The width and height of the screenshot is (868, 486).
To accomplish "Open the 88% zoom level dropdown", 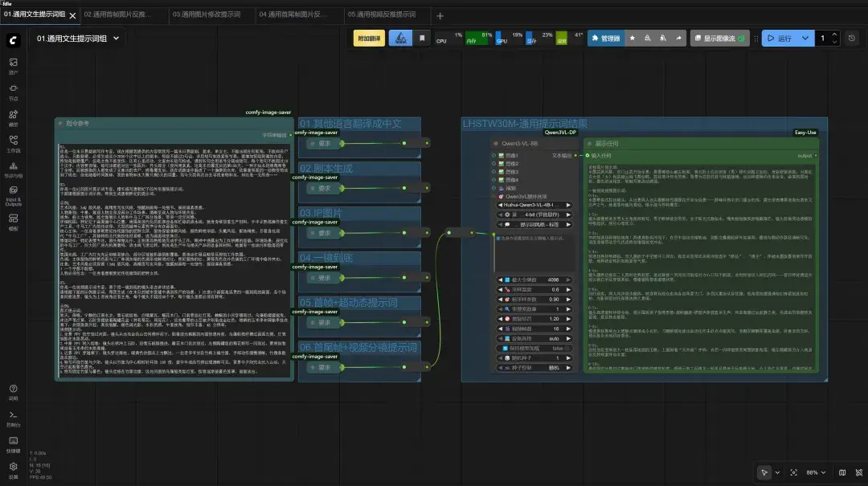I will 816,472.
